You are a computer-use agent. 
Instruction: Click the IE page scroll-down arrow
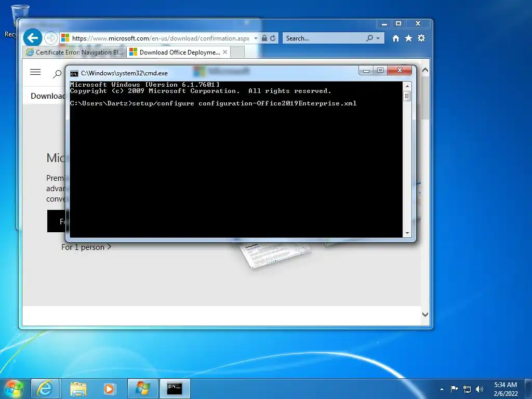coord(425,314)
